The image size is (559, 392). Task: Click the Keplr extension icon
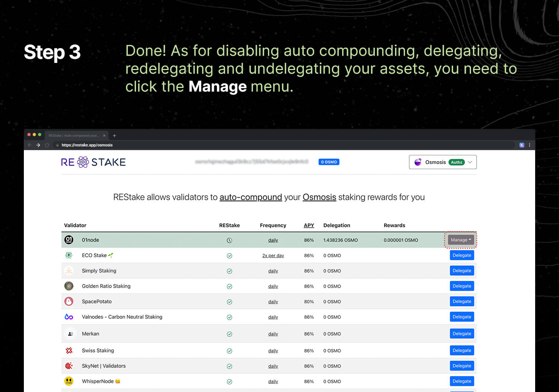coord(522,145)
